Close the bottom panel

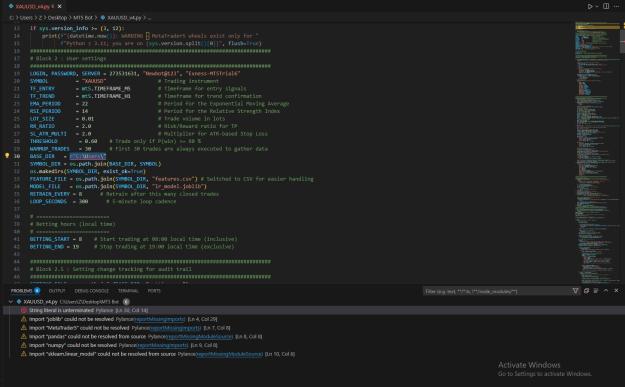pos(616,291)
